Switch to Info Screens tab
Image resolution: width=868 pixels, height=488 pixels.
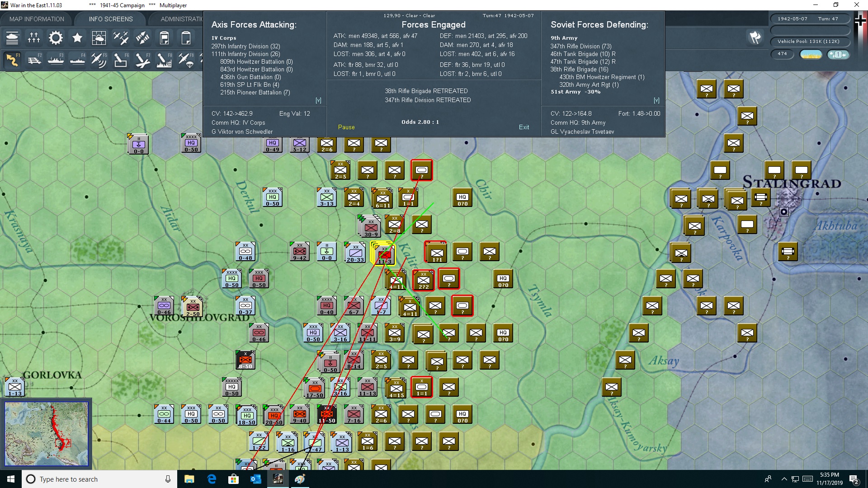click(111, 19)
